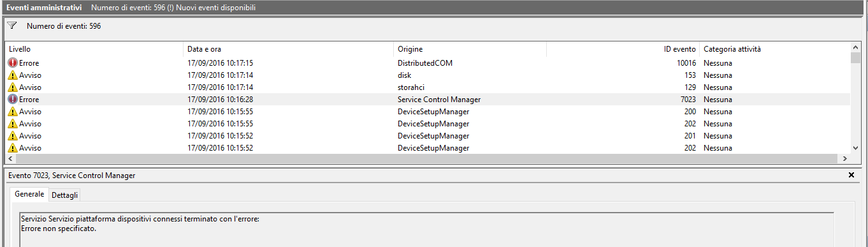868x247 pixels.
Task: Click the Service Control Manager error icon
Action: click(x=13, y=100)
